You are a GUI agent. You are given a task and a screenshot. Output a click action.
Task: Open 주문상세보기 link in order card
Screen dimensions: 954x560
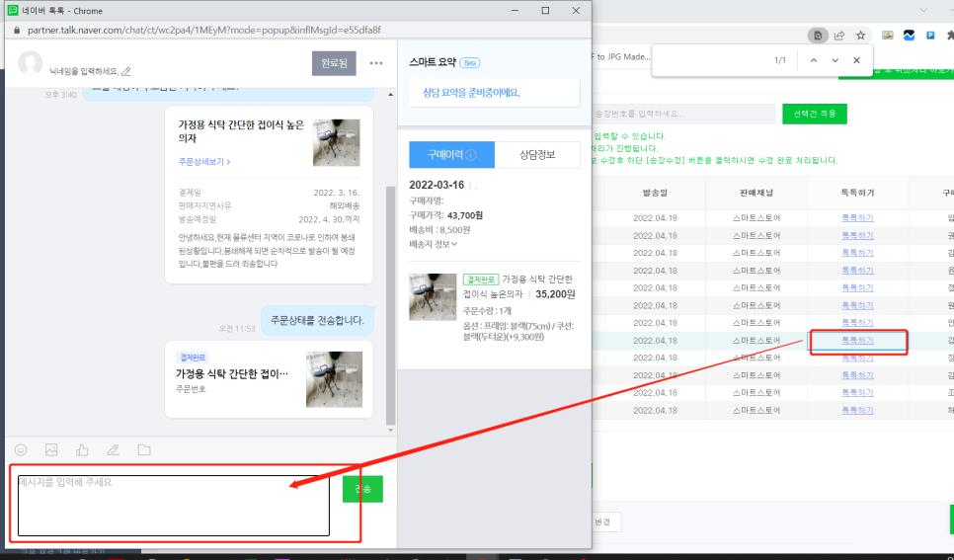click(x=204, y=161)
